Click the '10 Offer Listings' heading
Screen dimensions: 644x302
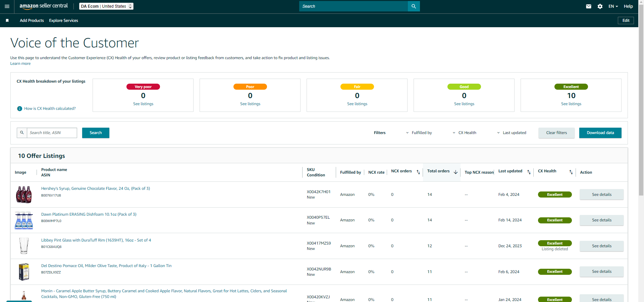coord(42,156)
